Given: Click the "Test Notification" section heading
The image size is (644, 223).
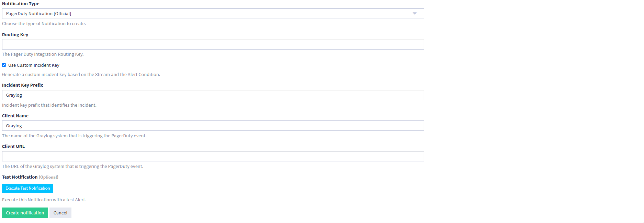Looking at the screenshot, I should click(20, 177).
